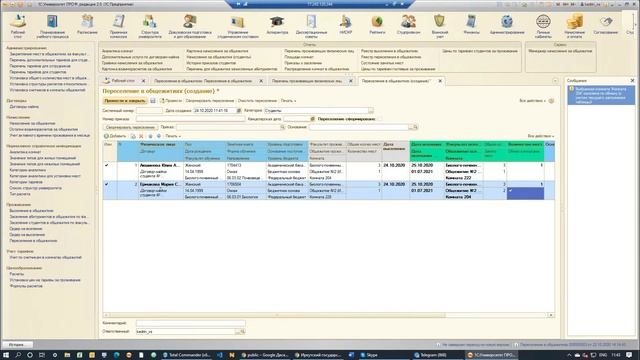This screenshot has width=640, height=360.
Task: Open calendar picker for Дата создания
Action: 239,111
